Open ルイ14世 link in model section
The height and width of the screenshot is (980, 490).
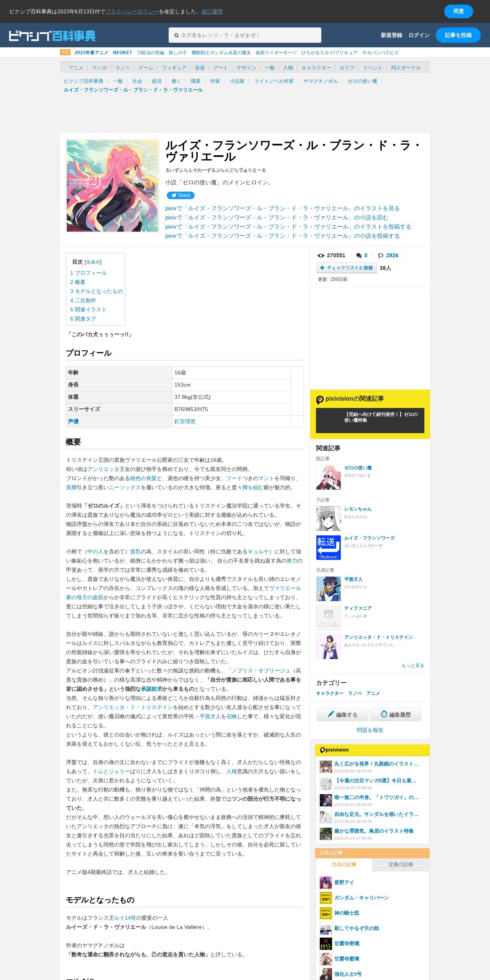125,918
